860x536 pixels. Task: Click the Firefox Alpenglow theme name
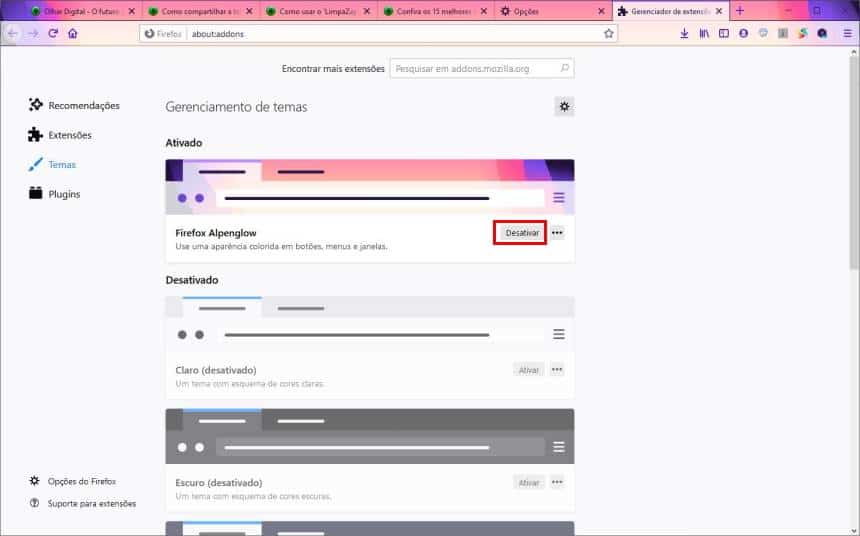[216, 233]
